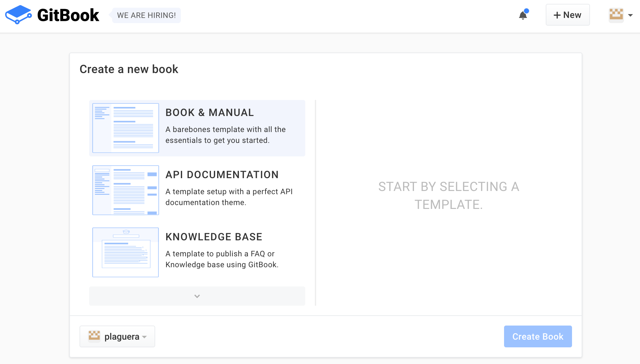Expand more templates with chevron bar
Screen dimensions: 640x364
click(x=197, y=296)
